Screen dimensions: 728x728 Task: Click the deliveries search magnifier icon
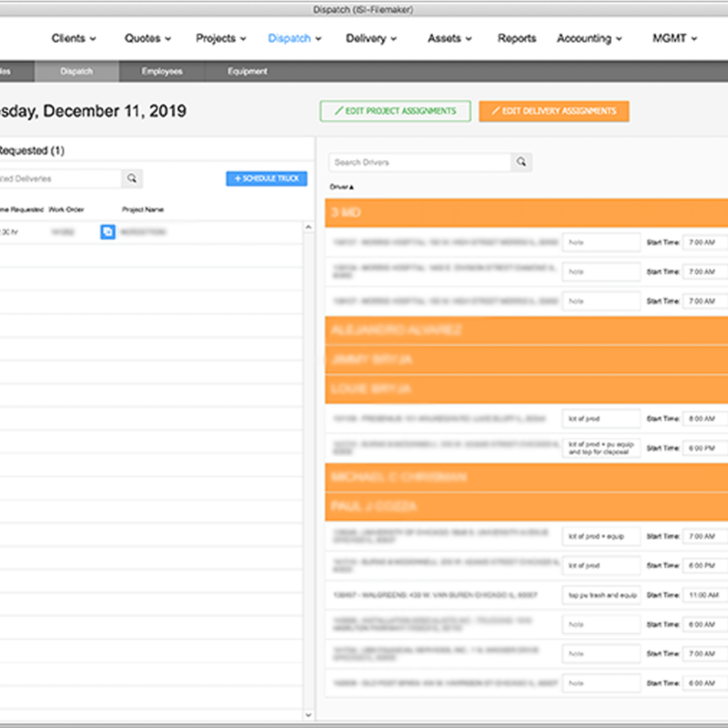[132, 178]
